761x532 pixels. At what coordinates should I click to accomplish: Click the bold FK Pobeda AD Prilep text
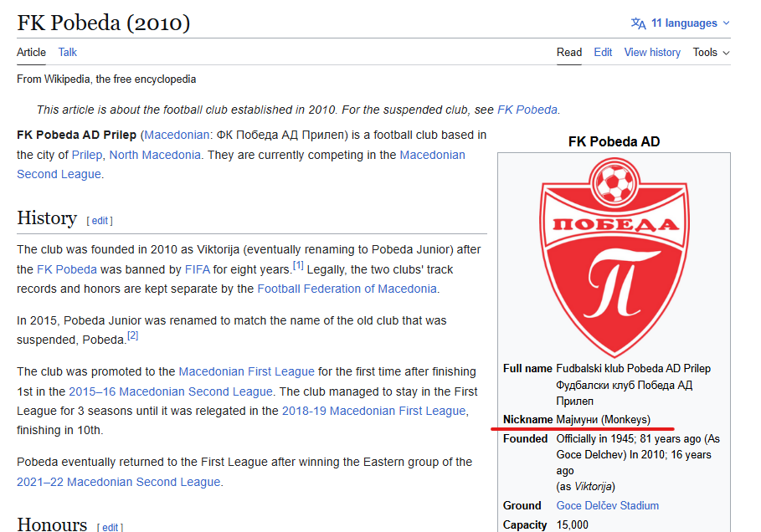coord(77,135)
